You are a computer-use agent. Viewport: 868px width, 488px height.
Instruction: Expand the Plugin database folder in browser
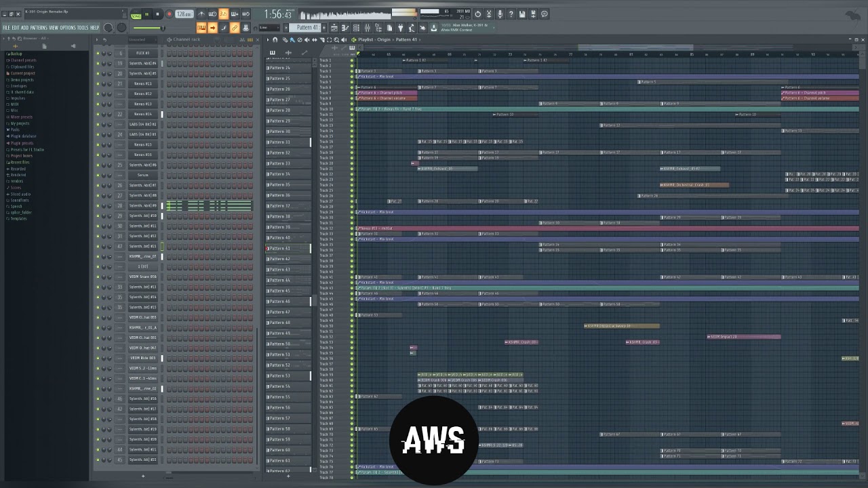tap(23, 137)
